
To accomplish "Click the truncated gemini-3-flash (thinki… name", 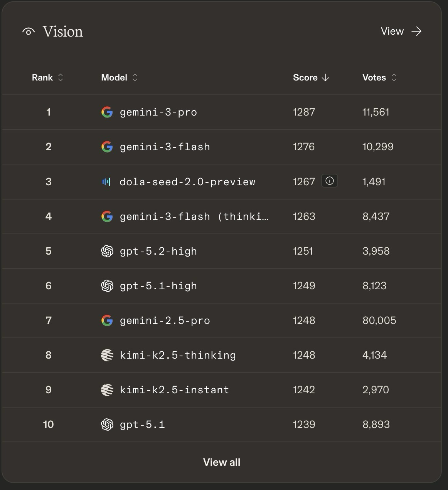I will pyautogui.click(x=194, y=216).
